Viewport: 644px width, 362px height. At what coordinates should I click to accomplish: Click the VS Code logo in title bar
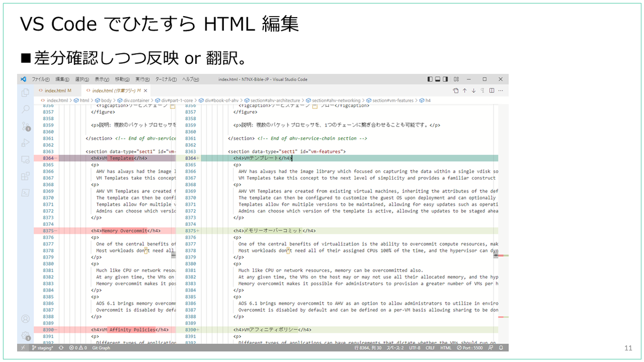click(23, 79)
